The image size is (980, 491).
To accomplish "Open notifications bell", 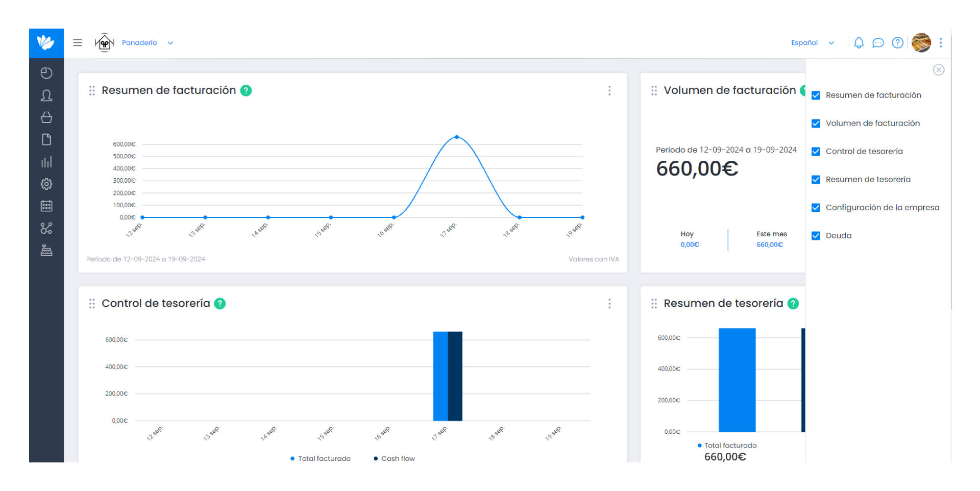I will 859,43.
